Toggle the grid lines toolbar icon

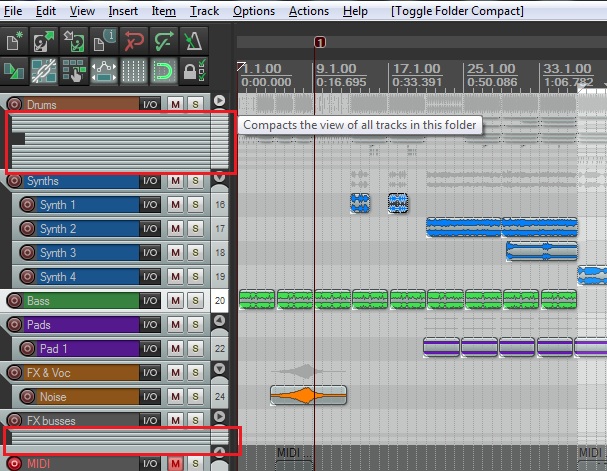[x=134, y=71]
